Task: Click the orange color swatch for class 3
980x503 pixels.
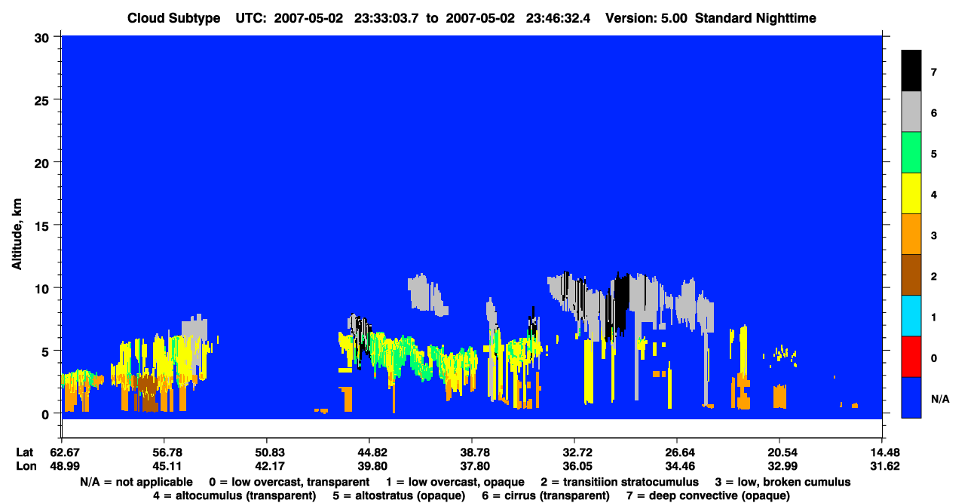Action: tap(911, 235)
